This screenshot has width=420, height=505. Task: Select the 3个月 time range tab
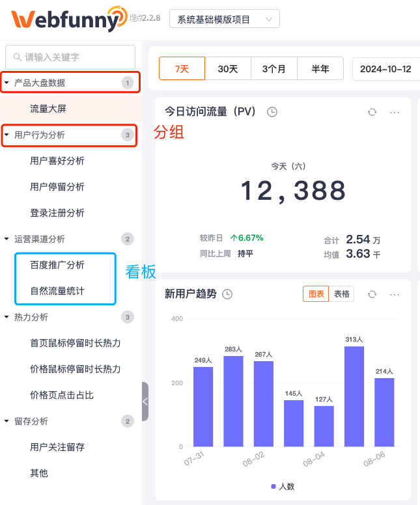coord(274,68)
